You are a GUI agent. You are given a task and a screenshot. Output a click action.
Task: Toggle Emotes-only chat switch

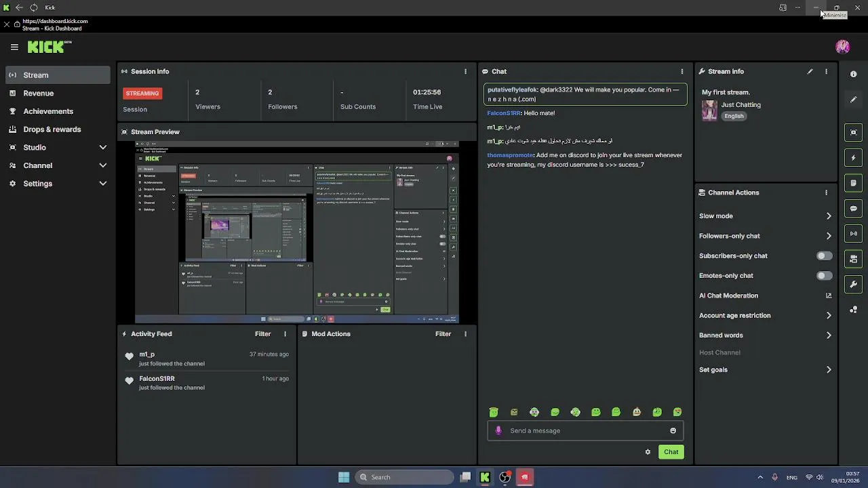824,276
